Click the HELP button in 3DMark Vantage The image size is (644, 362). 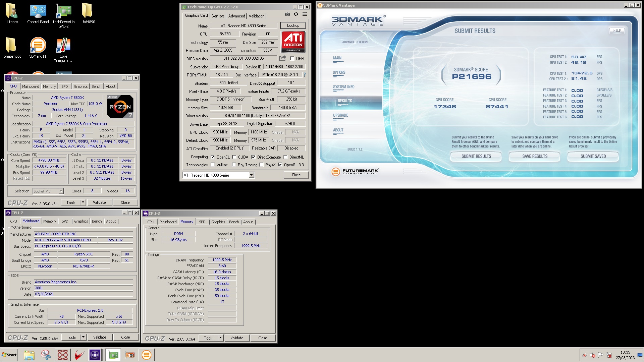point(617,31)
